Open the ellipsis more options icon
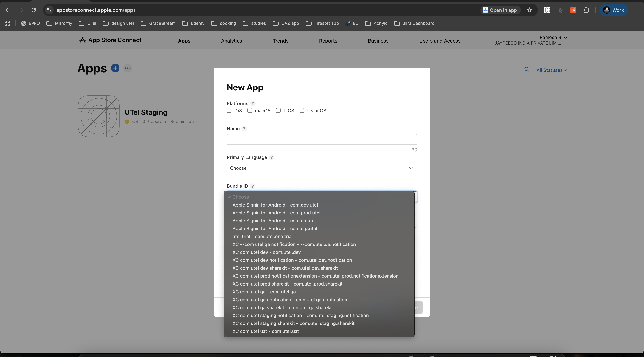The height and width of the screenshot is (357, 644). click(x=128, y=68)
